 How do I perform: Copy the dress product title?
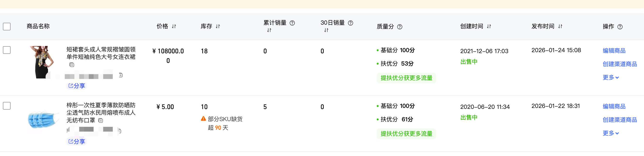(72, 65)
